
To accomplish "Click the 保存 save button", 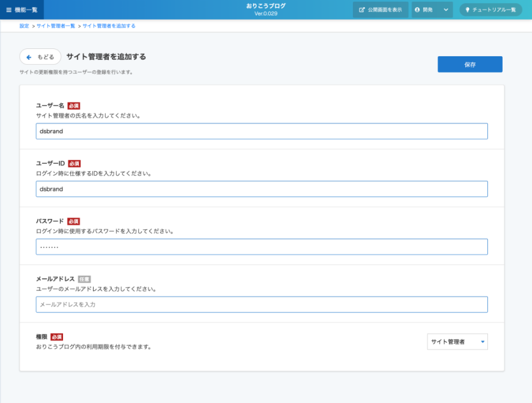I will [x=470, y=64].
